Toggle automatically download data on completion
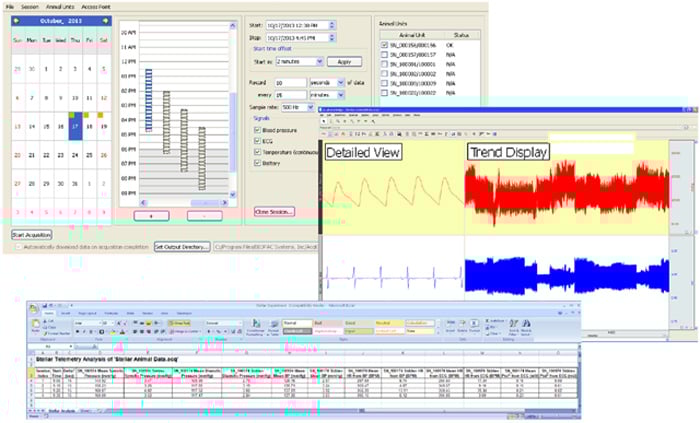 click(18, 247)
